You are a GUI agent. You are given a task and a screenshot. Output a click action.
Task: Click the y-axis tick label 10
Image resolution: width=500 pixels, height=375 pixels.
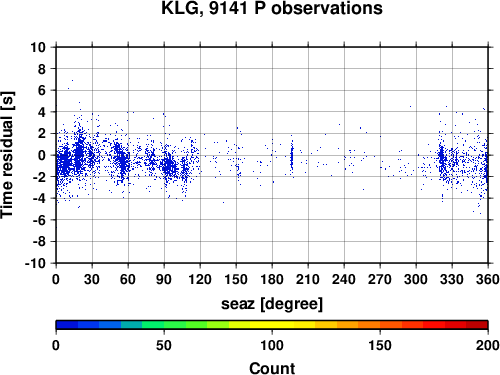coord(38,47)
